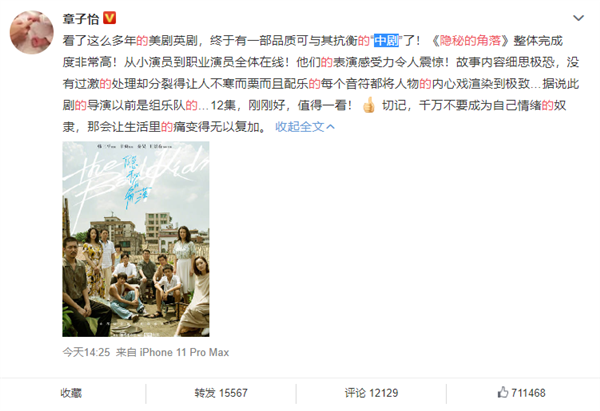This screenshot has height=411, width=600.
Task: Click the orange verified V badge
Action: pos(109,18)
